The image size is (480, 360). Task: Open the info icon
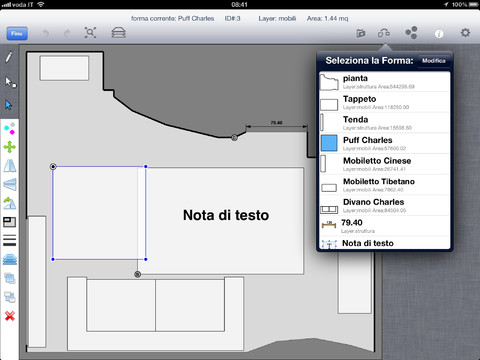click(439, 33)
